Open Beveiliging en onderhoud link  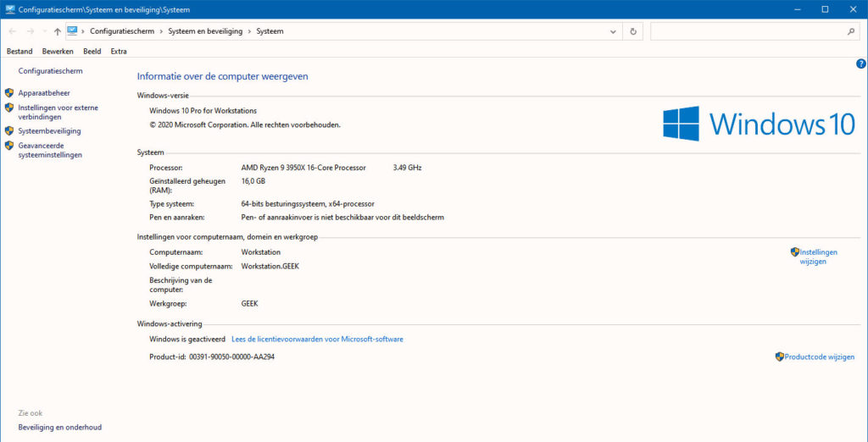click(x=60, y=427)
